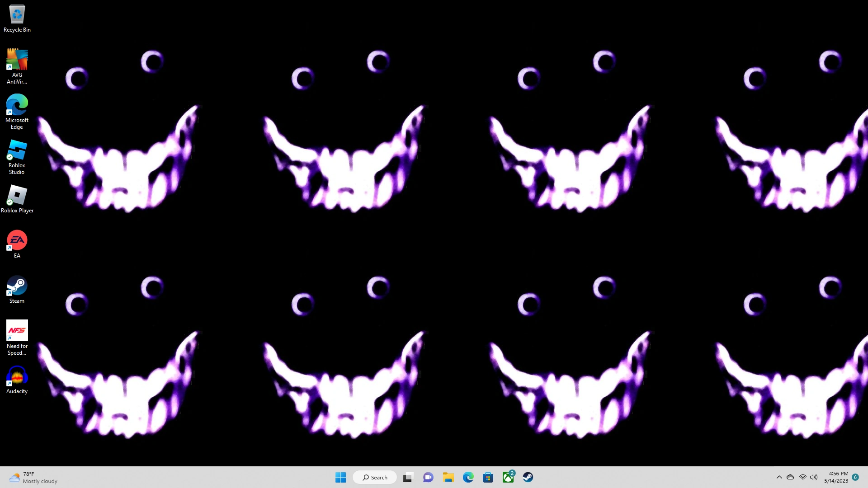Image resolution: width=868 pixels, height=488 pixels.
Task: Open File Explorer on the taskbar
Action: tap(448, 477)
